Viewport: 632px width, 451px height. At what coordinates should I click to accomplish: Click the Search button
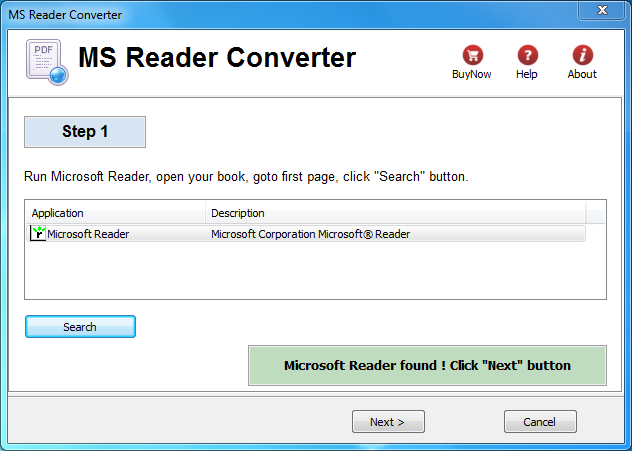click(80, 326)
